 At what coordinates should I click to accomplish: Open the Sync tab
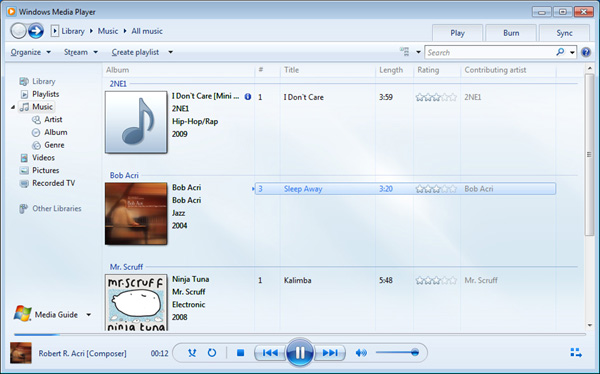coord(564,33)
